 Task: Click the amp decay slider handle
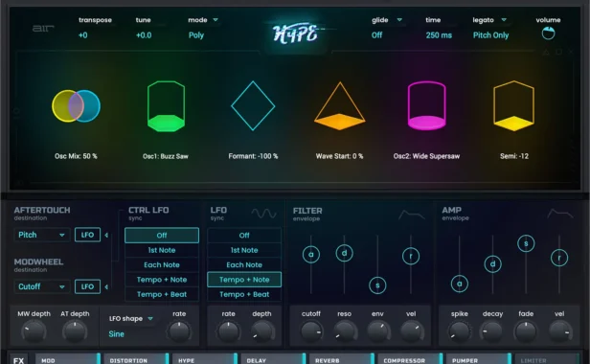pos(493,263)
